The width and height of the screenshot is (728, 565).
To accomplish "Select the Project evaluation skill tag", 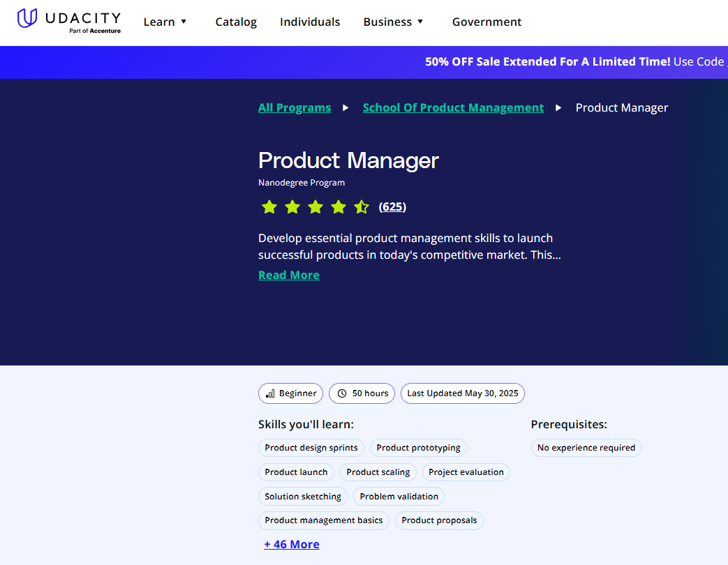I will (x=466, y=472).
